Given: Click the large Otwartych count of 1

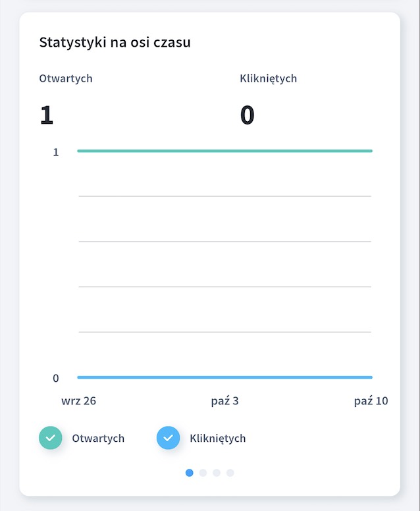Looking at the screenshot, I should pos(47,115).
